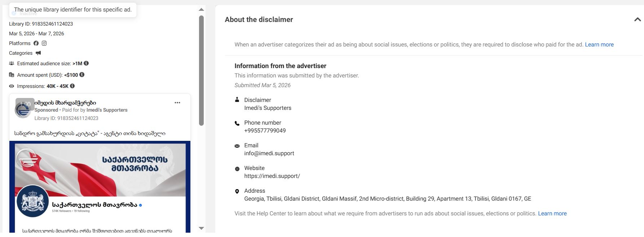Open the ad creative image

pos(100,187)
